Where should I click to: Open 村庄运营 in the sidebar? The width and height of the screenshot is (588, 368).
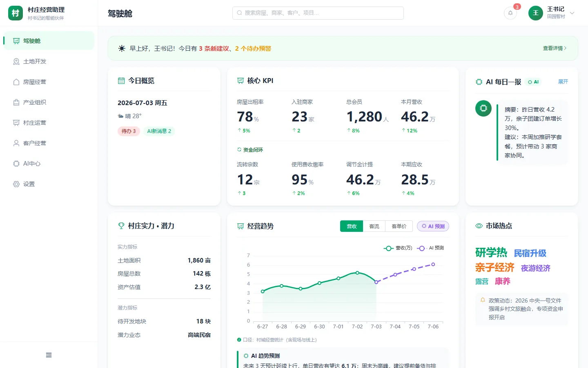(x=49, y=123)
